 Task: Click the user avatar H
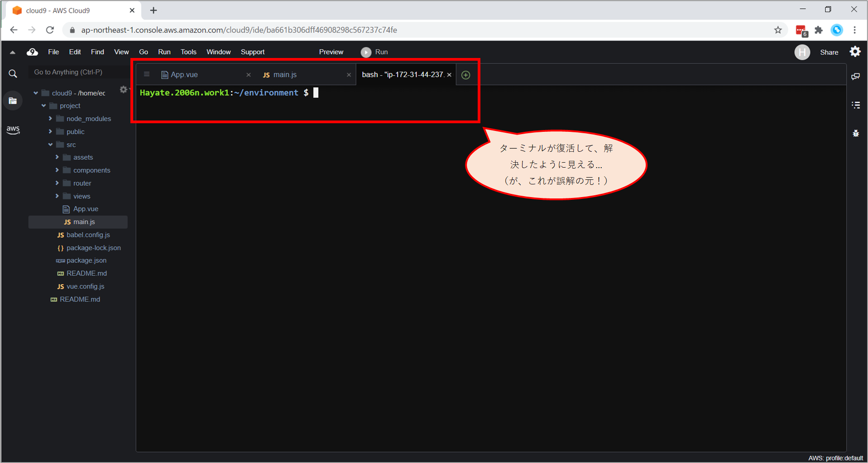pos(802,52)
